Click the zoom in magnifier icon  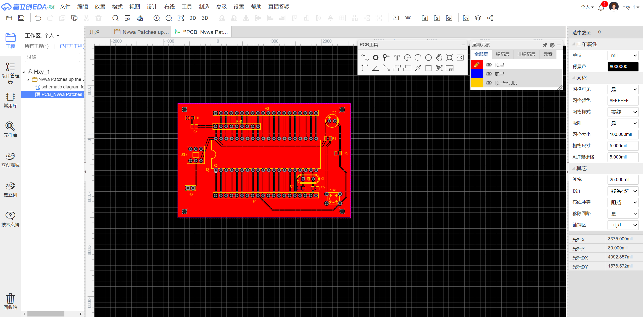[156, 18]
